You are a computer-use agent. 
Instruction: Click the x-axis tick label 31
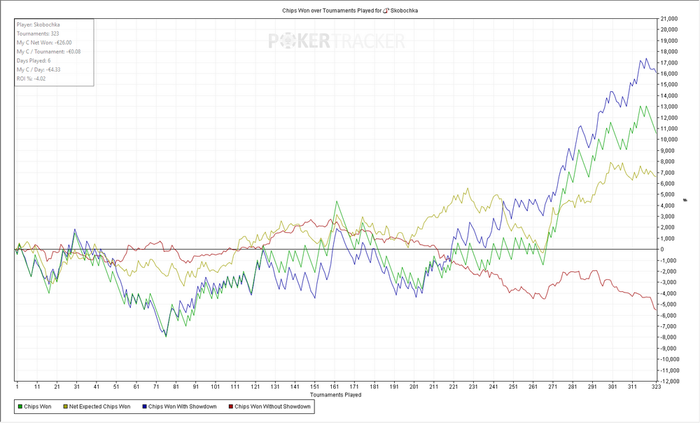pos(77,387)
